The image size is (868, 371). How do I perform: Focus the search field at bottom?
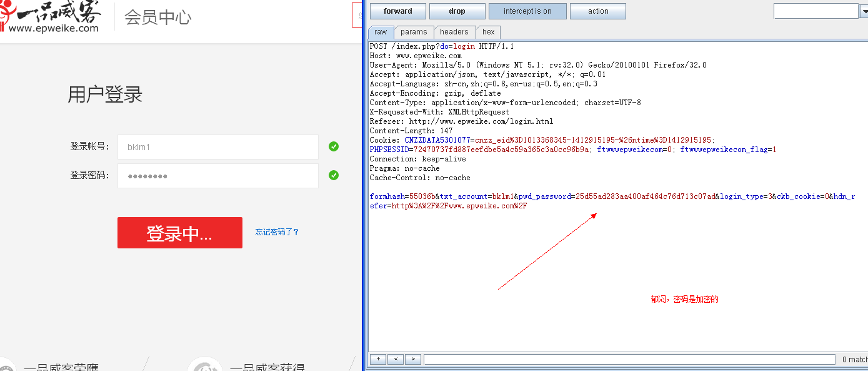[629, 359]
